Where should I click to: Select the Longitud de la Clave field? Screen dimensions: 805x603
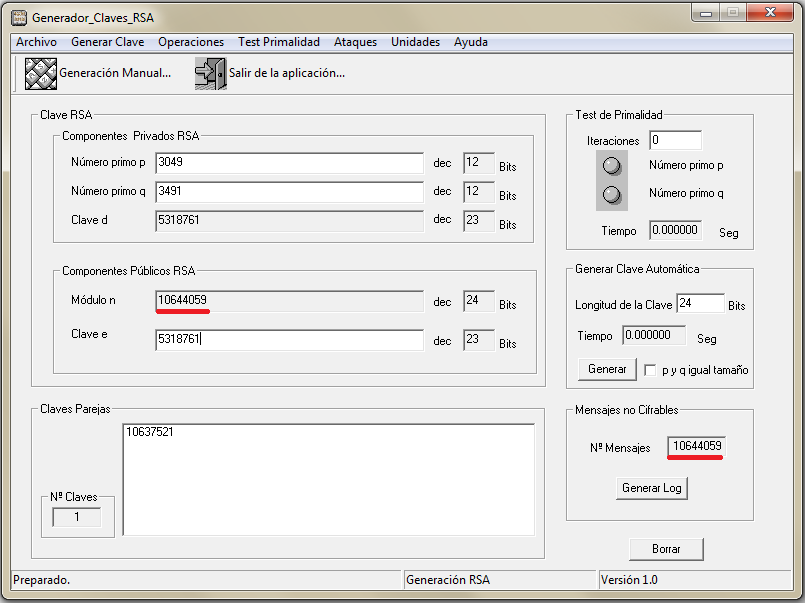click(700, 304)
